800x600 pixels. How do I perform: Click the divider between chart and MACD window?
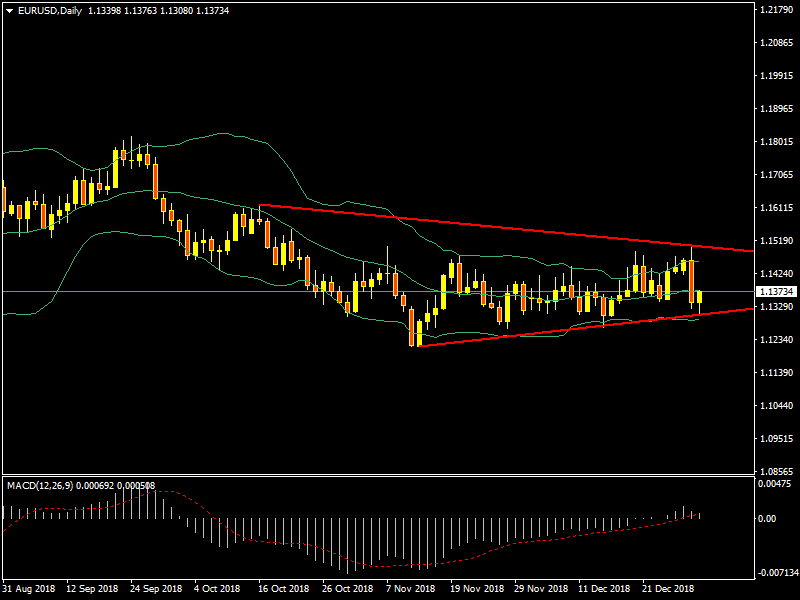coord(375,475)
